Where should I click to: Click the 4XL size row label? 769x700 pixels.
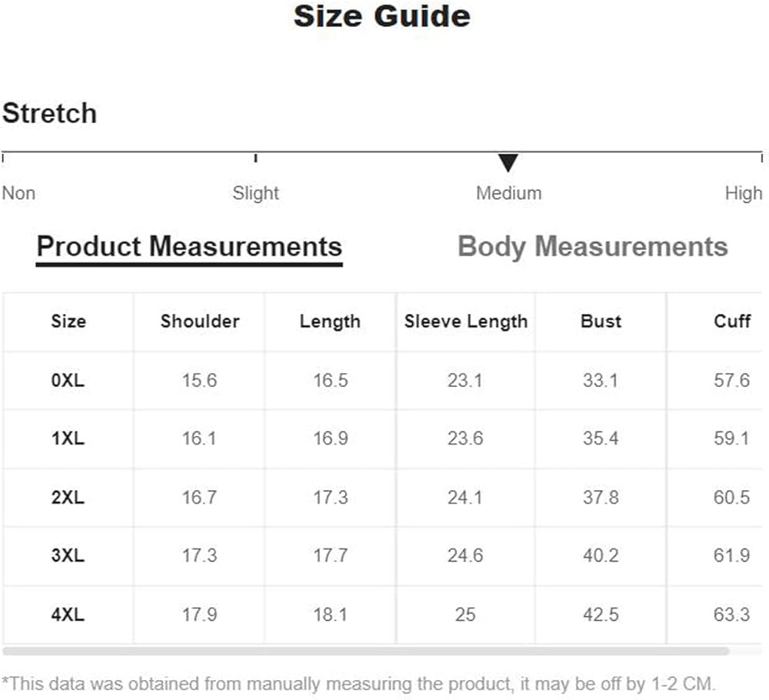pyautogui.click(x=68, y=614)
